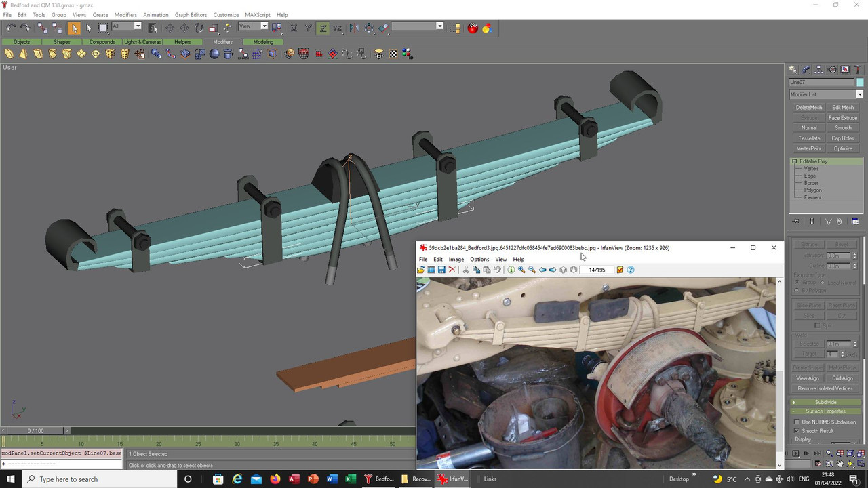The image size is (868, 488).
Task: Select the Rotate tool in toolbar
Action: pos(199,28)
